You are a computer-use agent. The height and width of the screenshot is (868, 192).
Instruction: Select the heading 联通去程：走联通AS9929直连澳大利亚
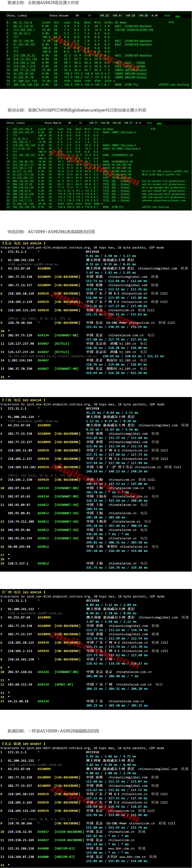(x=43, y=3)
